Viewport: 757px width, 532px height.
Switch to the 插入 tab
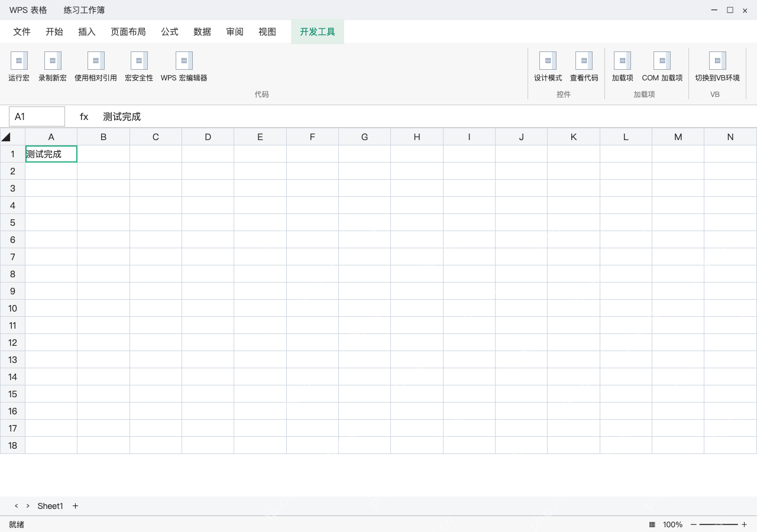(x=87, y=32)
